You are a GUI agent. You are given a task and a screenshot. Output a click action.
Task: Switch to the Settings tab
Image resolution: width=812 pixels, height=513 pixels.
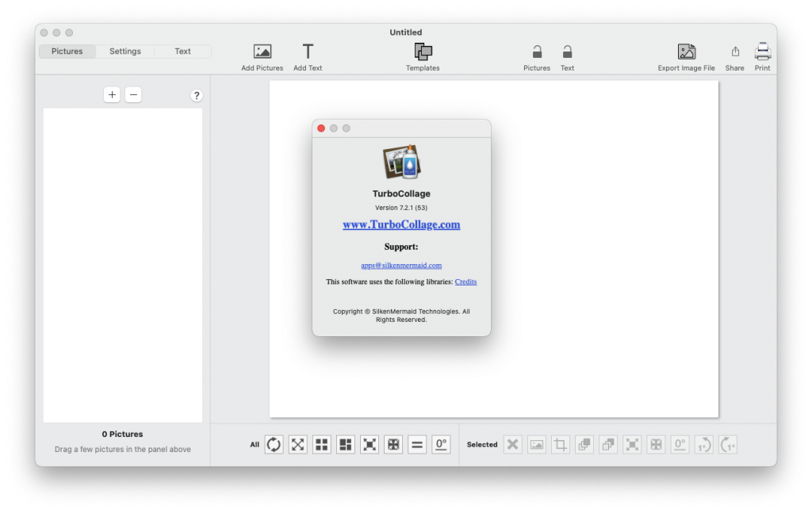(x=124, y=52)
